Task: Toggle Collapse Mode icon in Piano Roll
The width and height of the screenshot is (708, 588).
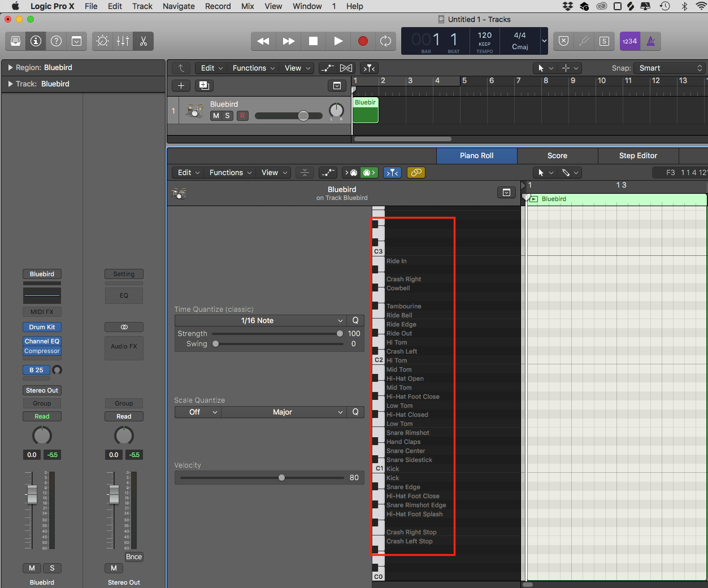Action: click(x=305, y=172)
